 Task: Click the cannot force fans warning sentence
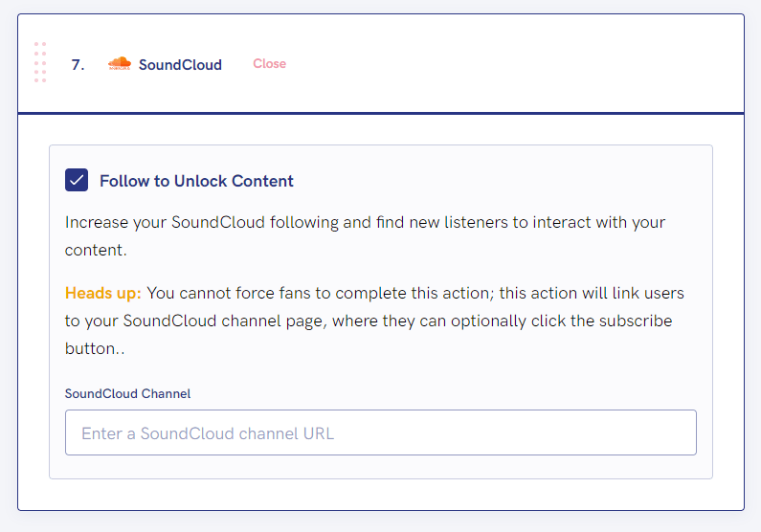[x=374, y=321]
